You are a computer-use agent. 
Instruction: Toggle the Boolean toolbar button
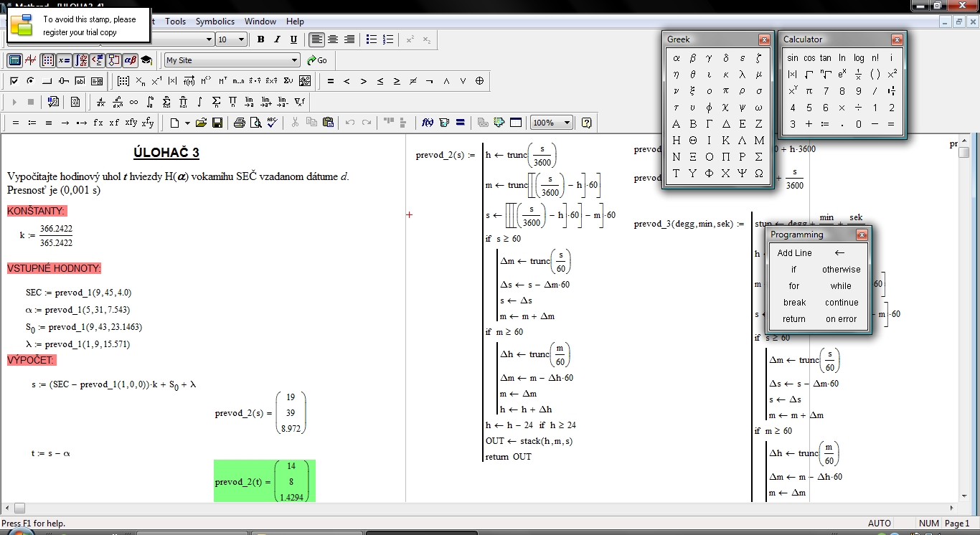[x=98, y=60]
